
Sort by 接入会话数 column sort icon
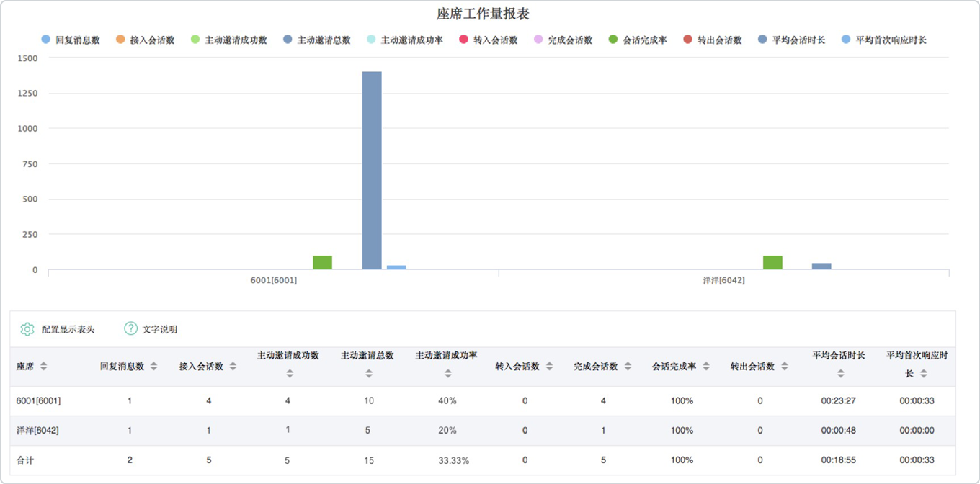(233, 367)
